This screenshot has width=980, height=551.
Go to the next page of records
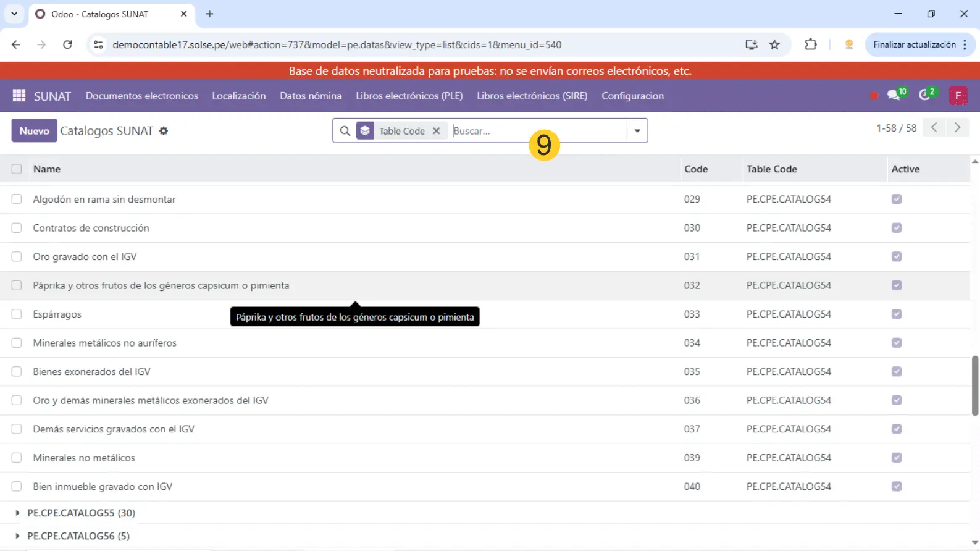click(x=957, y=128)
